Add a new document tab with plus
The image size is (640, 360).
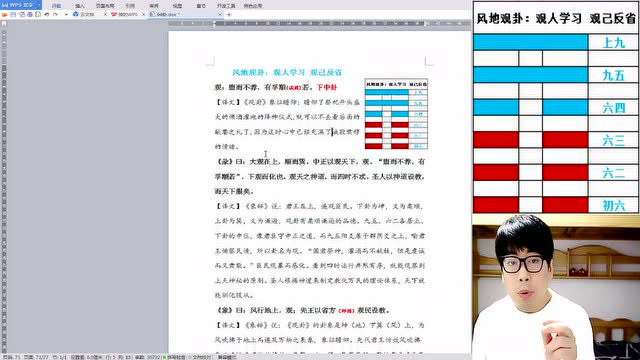pos(229,14)
